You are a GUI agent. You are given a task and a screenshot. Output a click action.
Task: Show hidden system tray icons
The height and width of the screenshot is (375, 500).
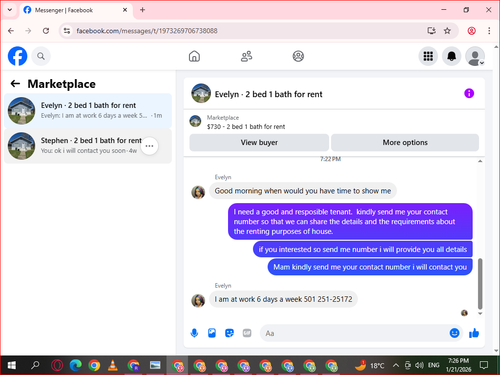[396, 365]
